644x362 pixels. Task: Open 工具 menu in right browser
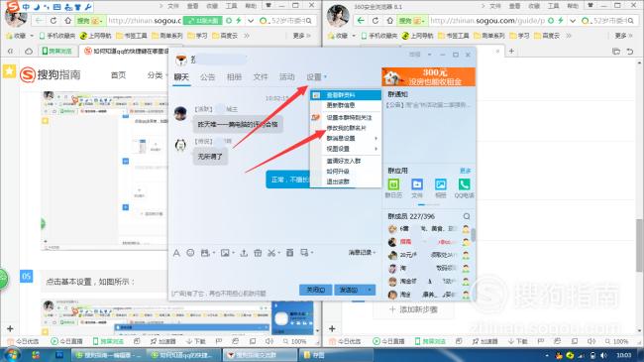point(553,6)
